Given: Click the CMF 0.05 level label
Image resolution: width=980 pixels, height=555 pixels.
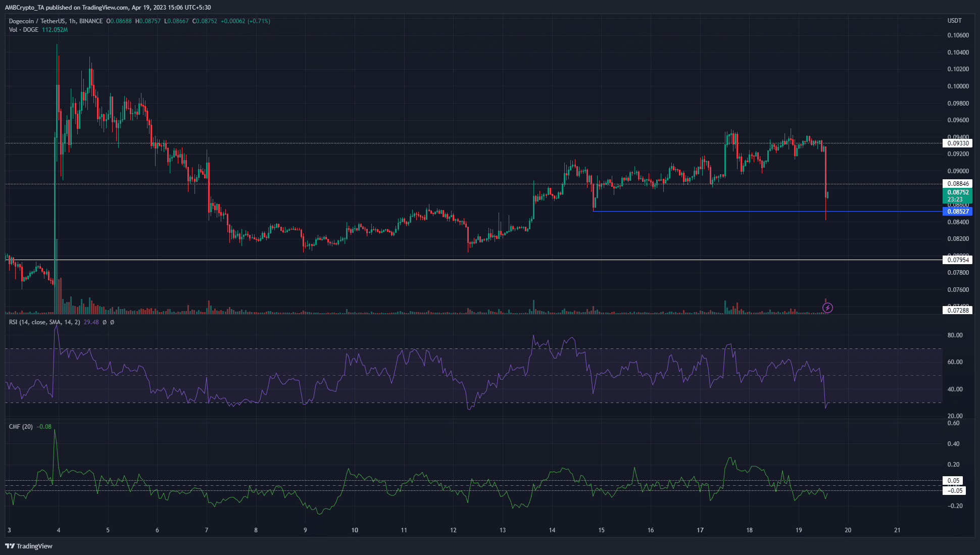Looking at the screenshot, I should [x=953, y=481].
